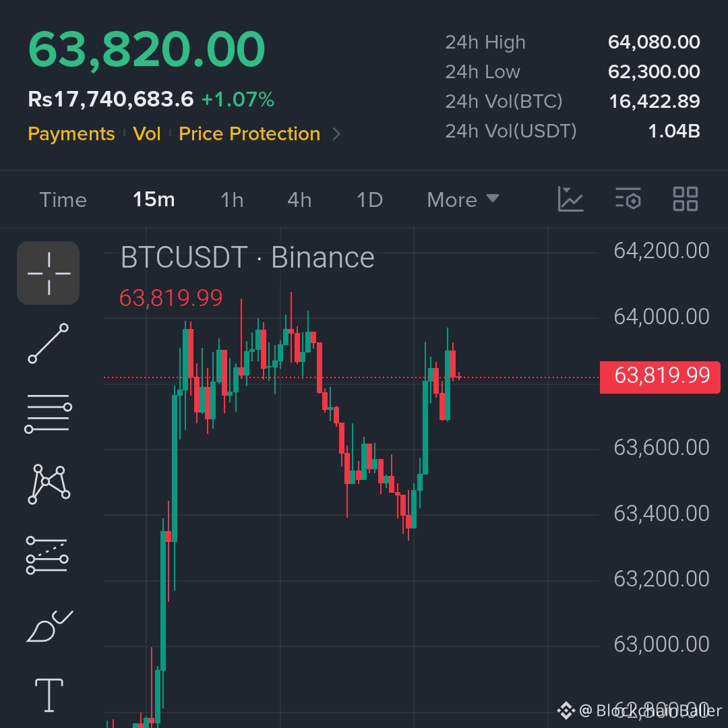Tap the 24h Low value 62,300.00
The image size is (728, 728).
(654, 72)
